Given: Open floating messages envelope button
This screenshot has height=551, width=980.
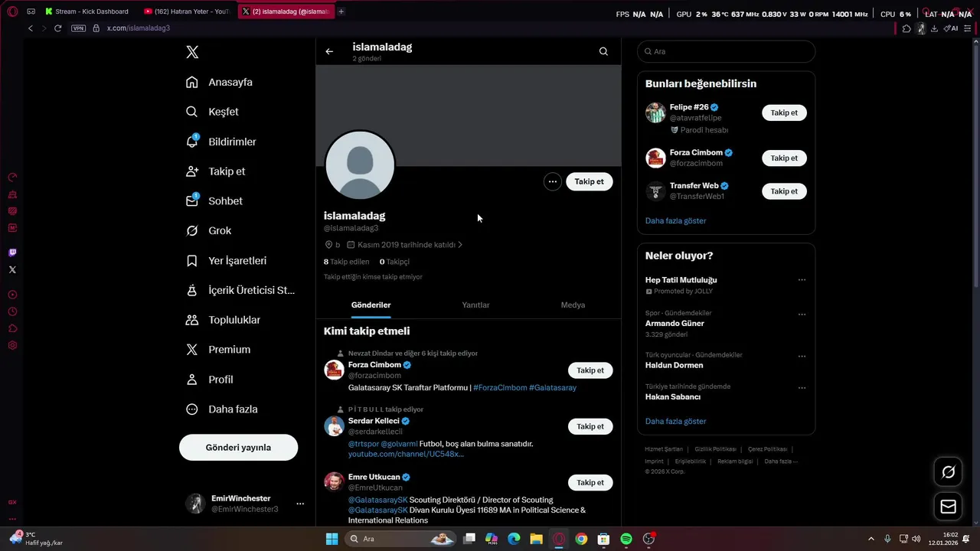Looking at the screenshot, I should [948, 507].
